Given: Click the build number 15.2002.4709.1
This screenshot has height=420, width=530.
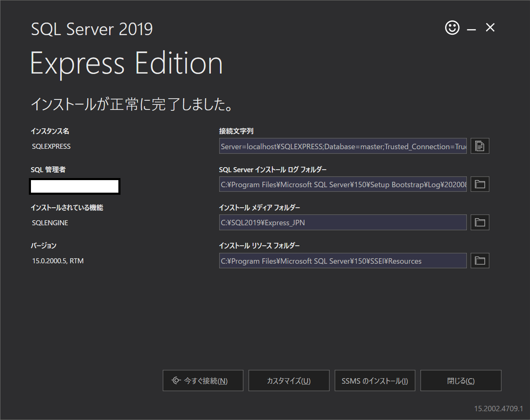Looking at the screenshot, I should 499,408.
